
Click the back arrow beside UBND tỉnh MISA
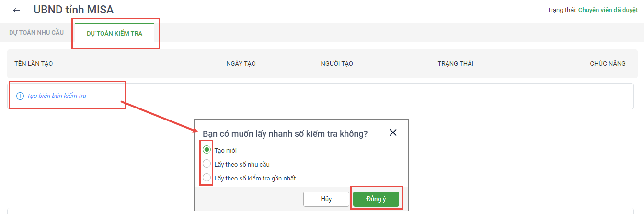tap(17, 10)
